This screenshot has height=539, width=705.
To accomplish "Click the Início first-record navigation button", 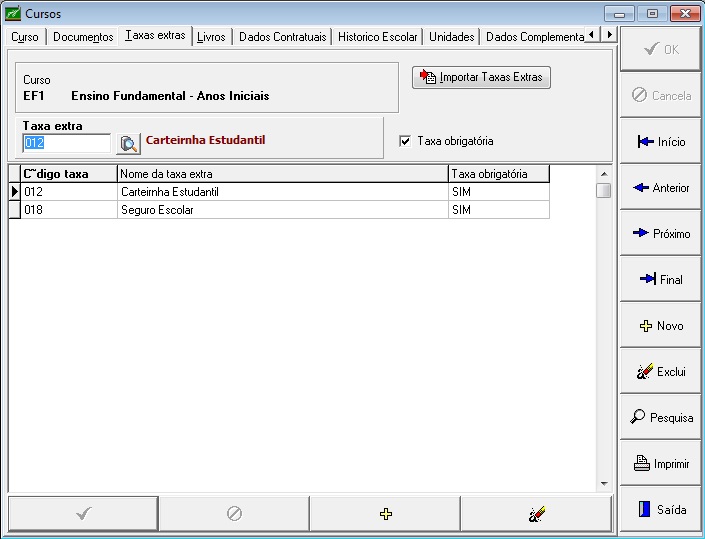I will 661,142.
